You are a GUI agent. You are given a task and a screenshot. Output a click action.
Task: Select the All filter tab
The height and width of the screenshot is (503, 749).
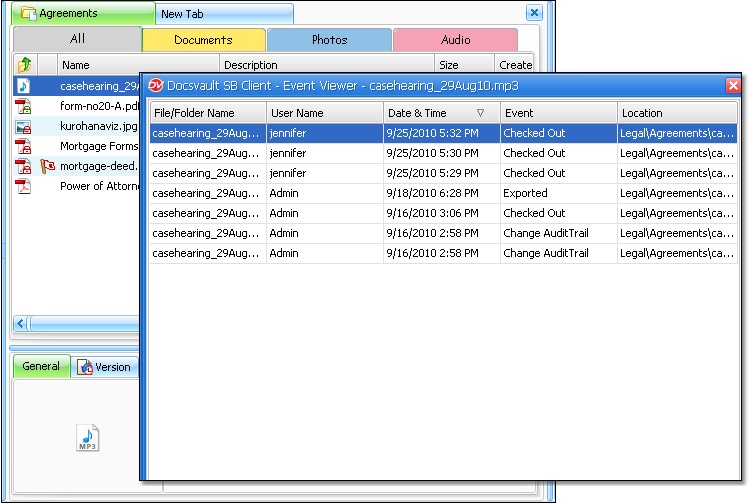click(77, 39)
